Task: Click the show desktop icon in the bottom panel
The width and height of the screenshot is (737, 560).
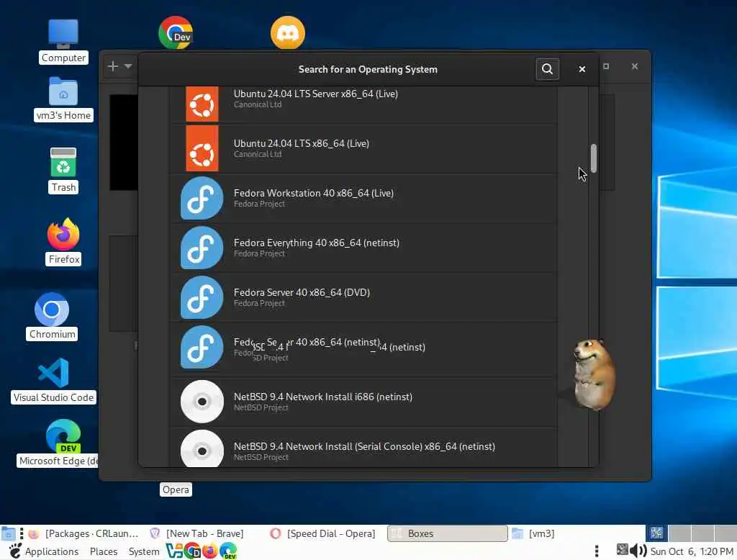Action: 8,533
